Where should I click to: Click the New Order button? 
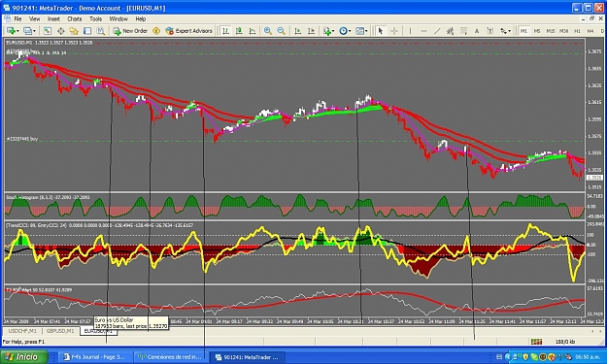coord(130,31)
